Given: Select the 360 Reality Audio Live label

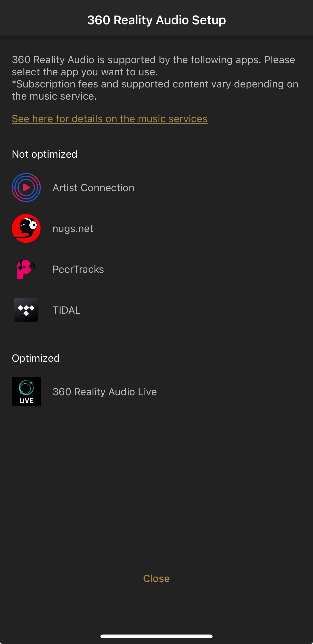Looking at the screenshot, I should (x=105, y=392).
